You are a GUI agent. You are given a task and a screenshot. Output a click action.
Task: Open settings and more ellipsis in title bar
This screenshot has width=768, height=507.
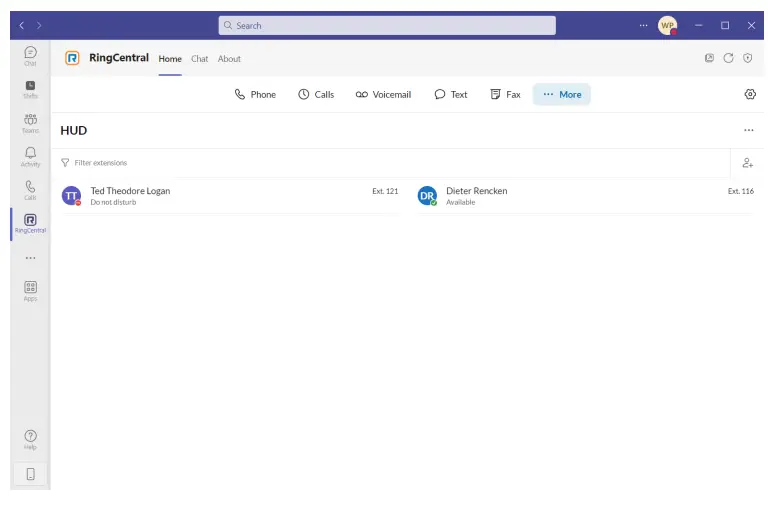pos(643,25)
